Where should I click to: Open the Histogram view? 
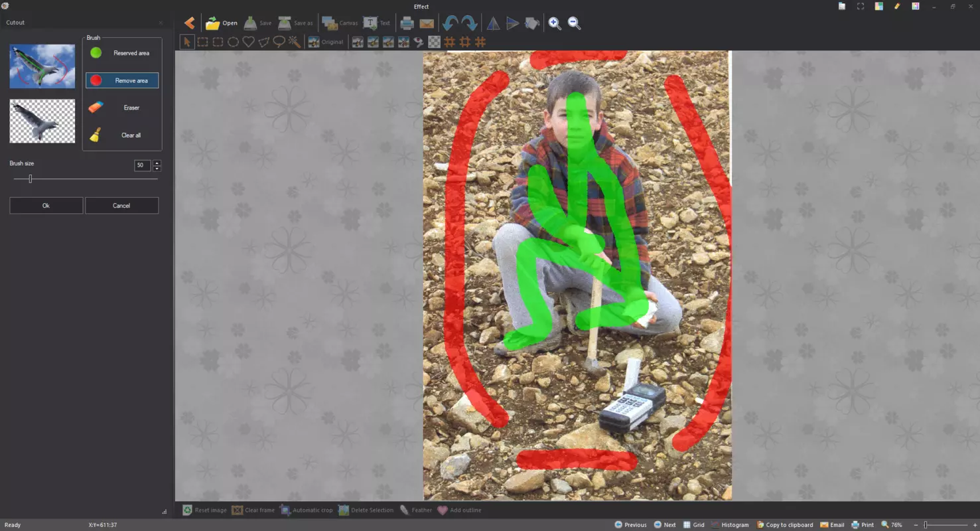[731, 525]
